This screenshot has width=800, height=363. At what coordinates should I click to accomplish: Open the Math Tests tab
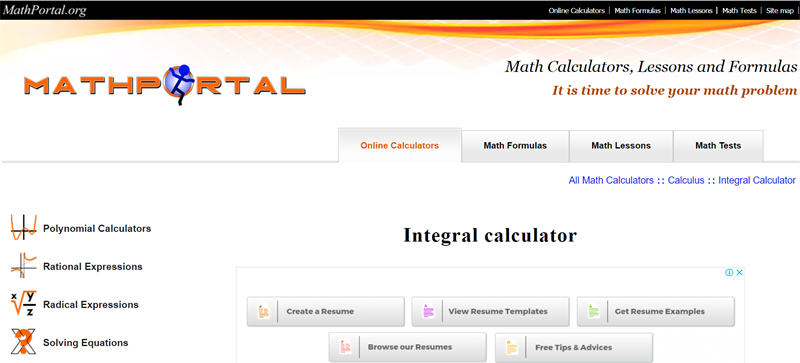tap(718, 146)
